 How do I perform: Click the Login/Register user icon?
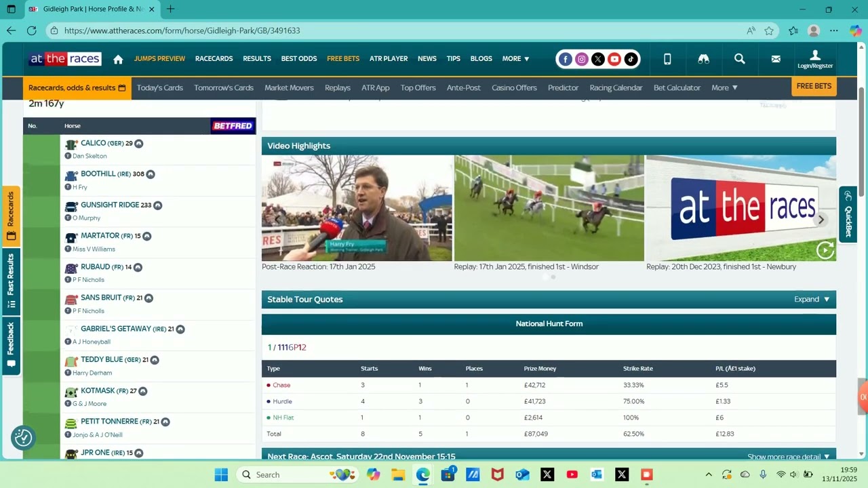coord(815,59)
